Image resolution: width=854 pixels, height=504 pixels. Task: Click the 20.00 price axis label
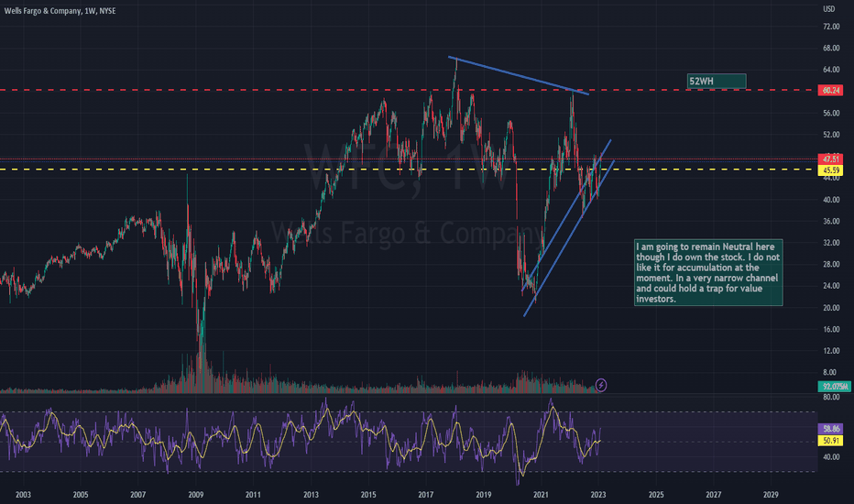point(831,307)
